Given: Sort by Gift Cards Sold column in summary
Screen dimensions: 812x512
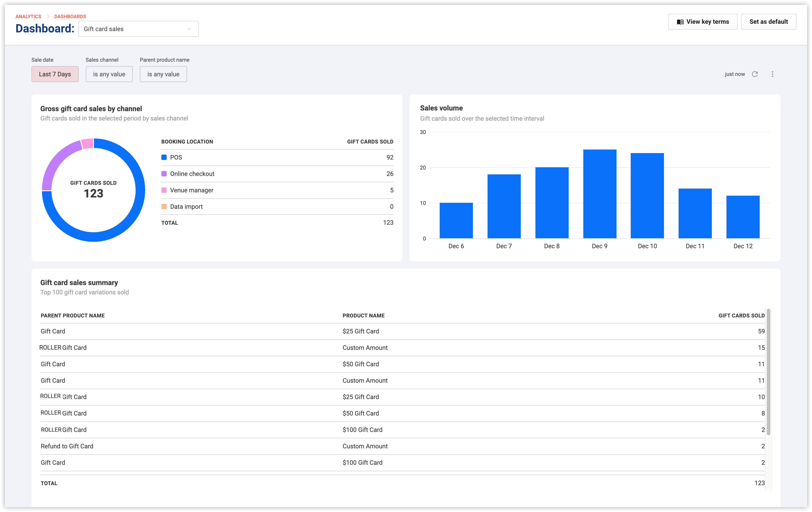Looking at the screenshot, I should click(741, 316).
